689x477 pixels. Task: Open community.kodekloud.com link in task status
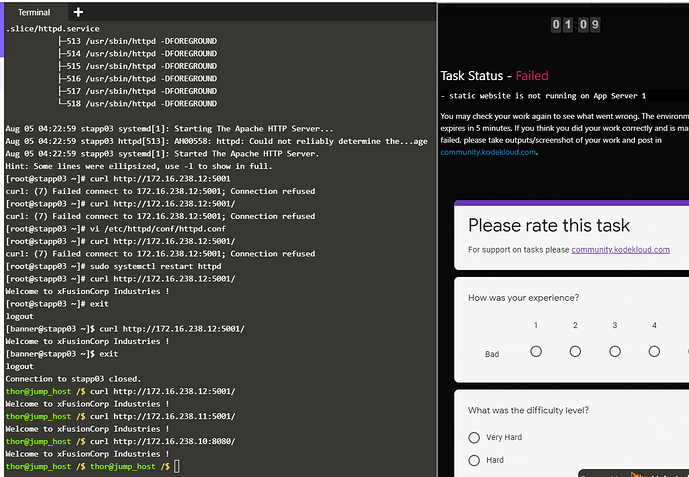pos(488,152)
